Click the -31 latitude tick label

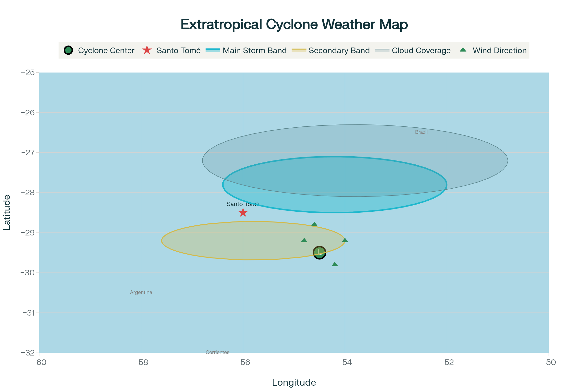(28, 313)
